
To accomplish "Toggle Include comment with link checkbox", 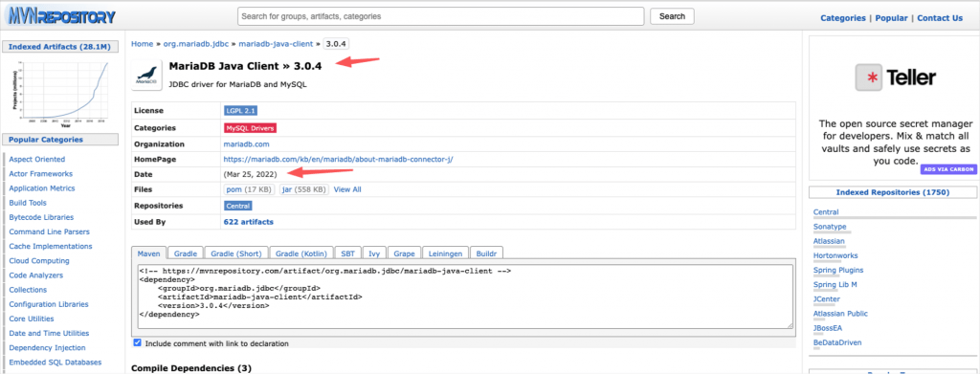I will (x=137, y=343).
